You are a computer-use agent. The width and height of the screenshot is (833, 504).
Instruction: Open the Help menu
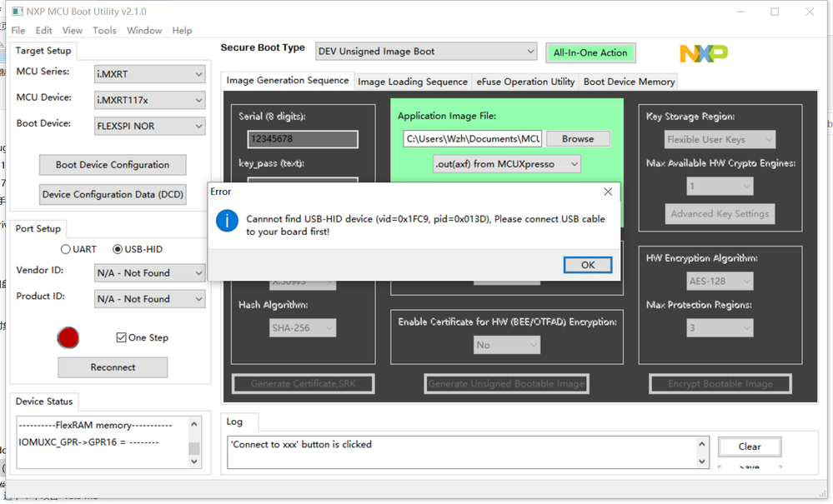182,30
